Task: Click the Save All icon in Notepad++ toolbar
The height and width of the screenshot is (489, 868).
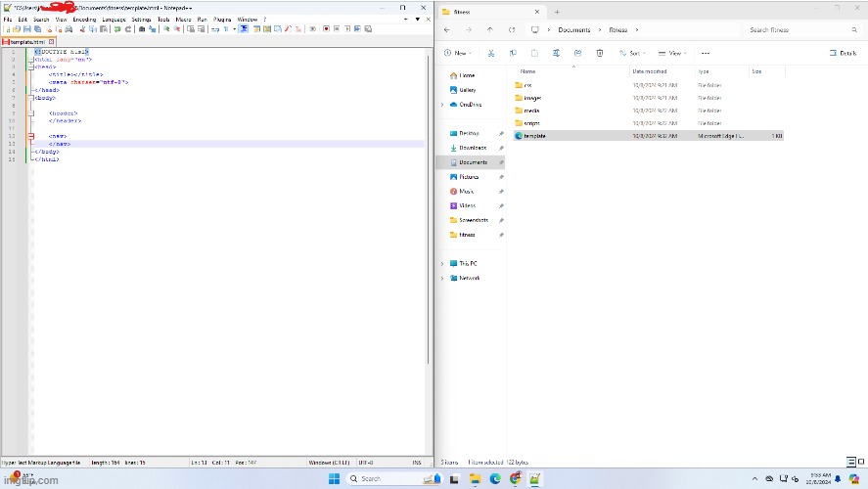Action: pos(37,28)
